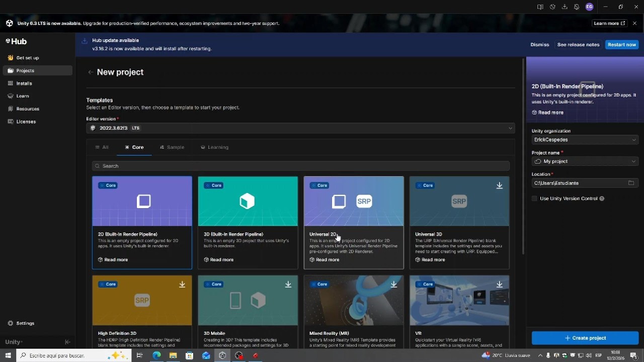Image resolution: width=644 pixels, height=362 pixels.
Task: Enable Use Unity Version Control checkbox
Action: (x=534, y=199)
